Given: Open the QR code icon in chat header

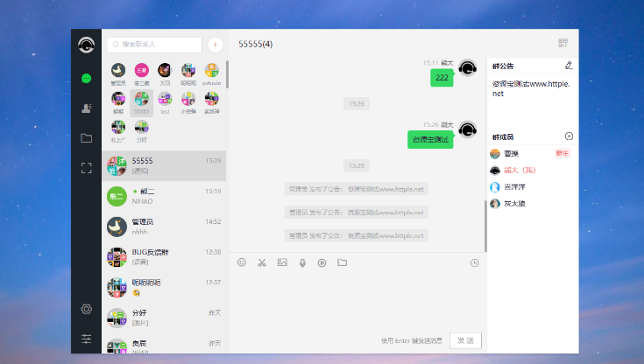Looking at the screenshot, I should (563, 43).
